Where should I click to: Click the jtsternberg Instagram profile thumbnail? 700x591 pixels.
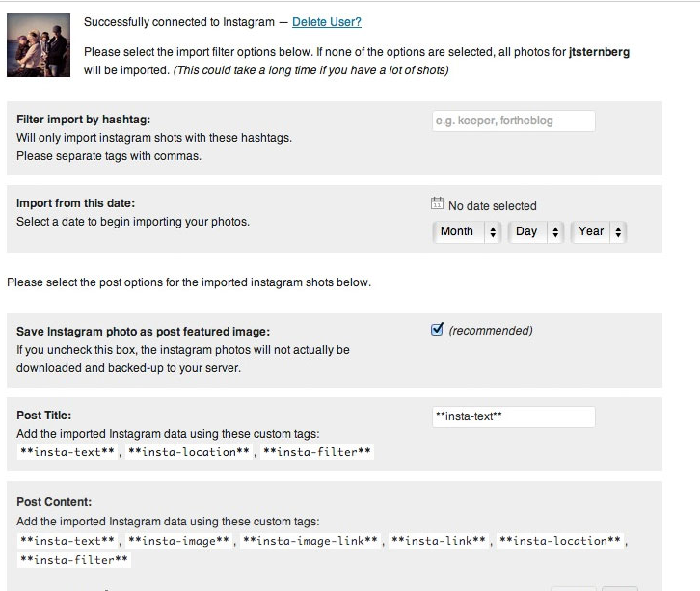39,45
